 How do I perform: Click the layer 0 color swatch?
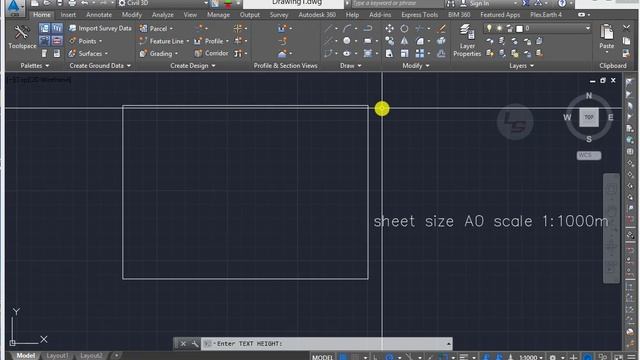point(519,29)
